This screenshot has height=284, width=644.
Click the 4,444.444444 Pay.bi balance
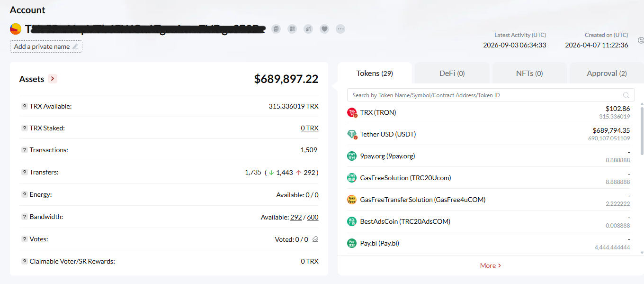612,247
